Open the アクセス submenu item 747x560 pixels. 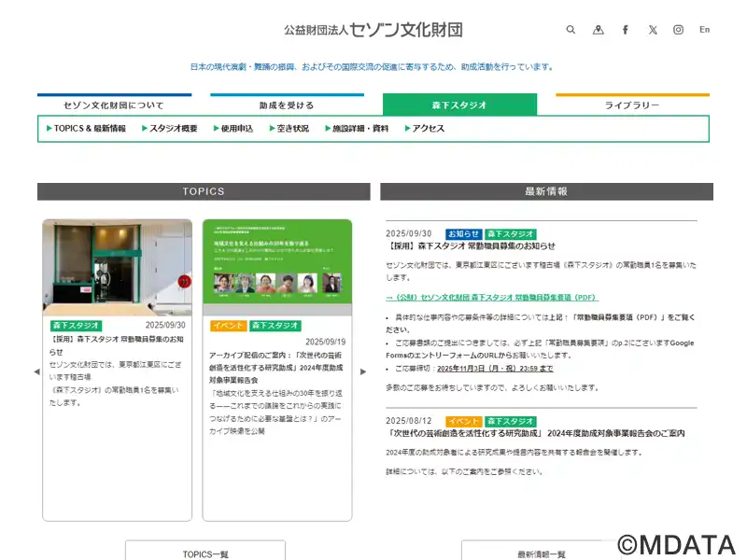[x=425, y=129]
